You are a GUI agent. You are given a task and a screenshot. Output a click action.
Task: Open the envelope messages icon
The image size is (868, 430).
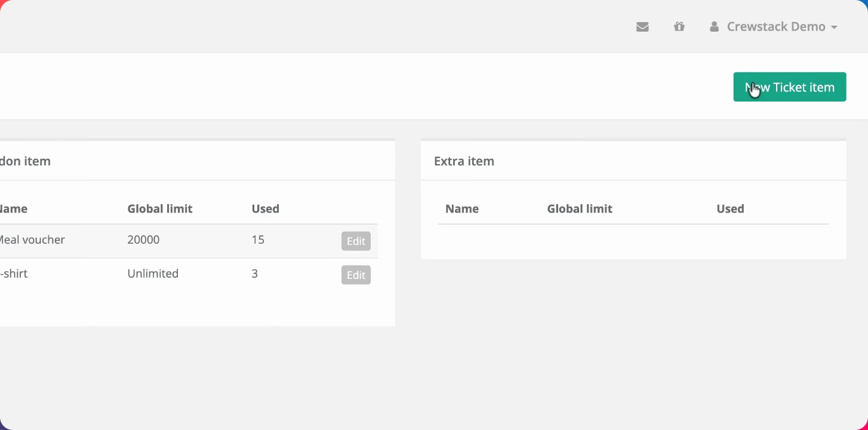(x=642, y=27)
